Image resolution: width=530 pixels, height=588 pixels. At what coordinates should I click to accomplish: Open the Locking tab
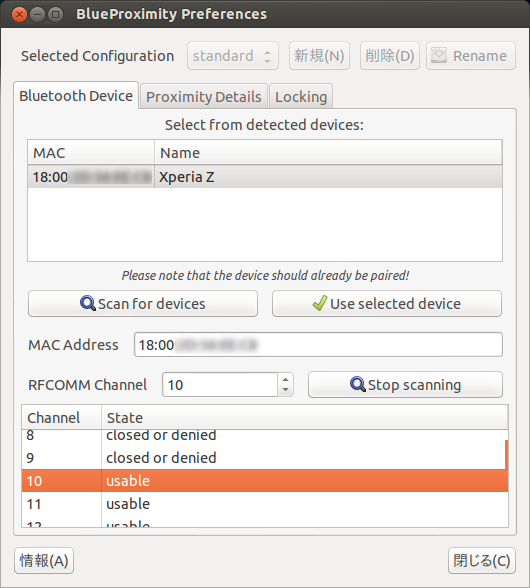[301, 97]
